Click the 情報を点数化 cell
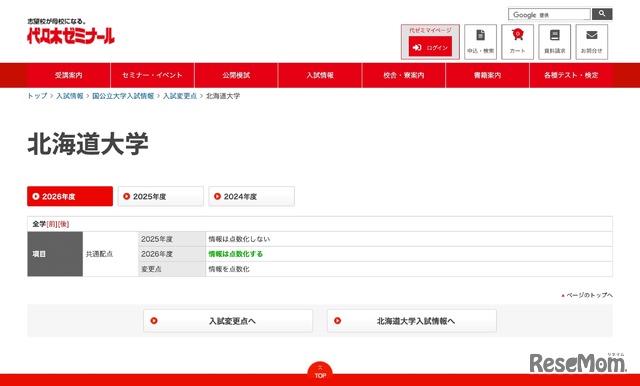The image size is (640, 386). point(409,269)
